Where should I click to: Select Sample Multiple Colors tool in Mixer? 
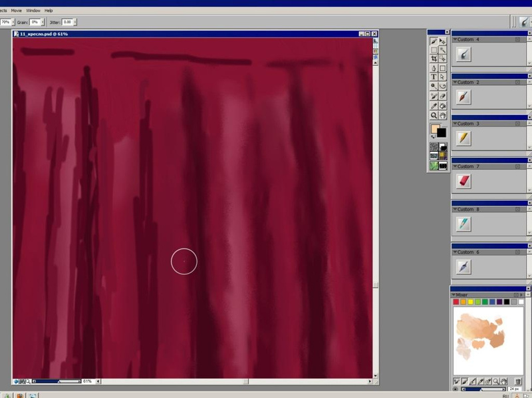pyautogui.click(x=488, y=381)
